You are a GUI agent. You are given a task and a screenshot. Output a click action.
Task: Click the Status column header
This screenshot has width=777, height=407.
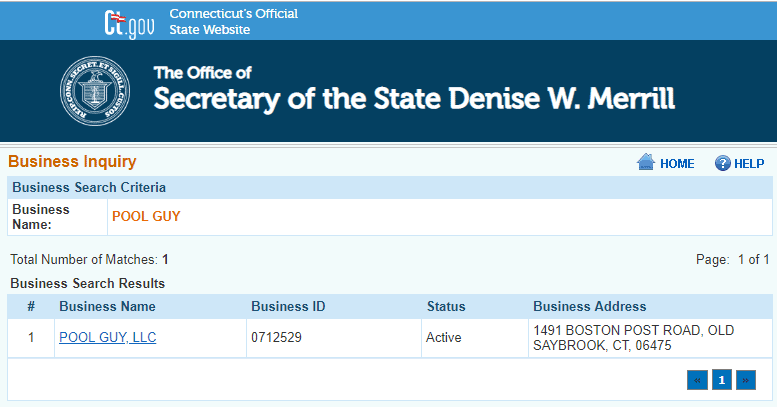[446, 307]
